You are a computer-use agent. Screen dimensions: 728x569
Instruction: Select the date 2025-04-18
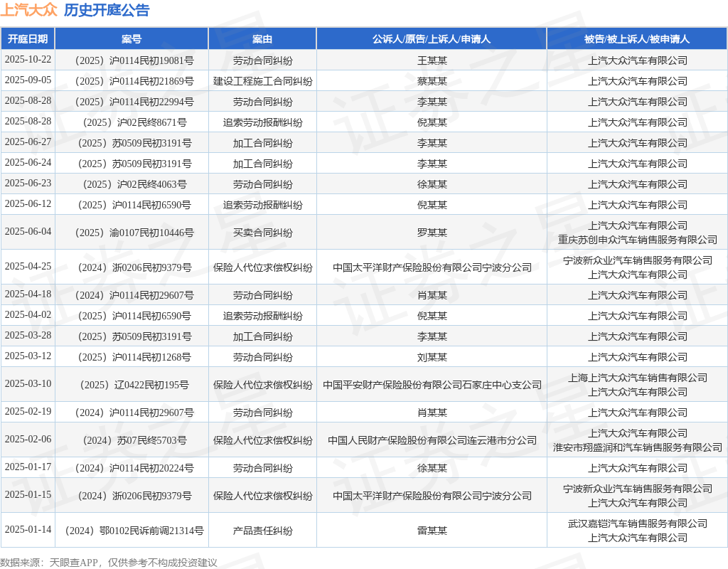point(28,294)
